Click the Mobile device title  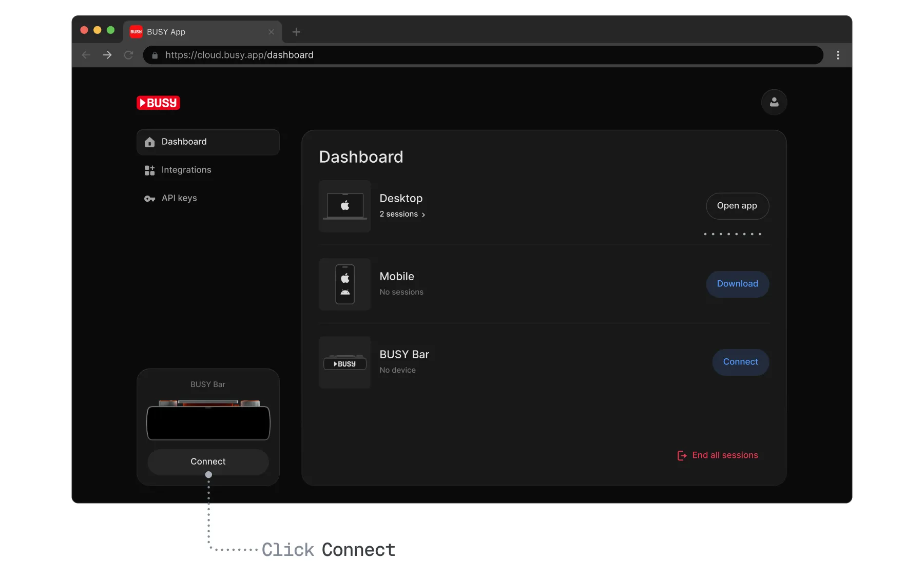tap(397, 277)
